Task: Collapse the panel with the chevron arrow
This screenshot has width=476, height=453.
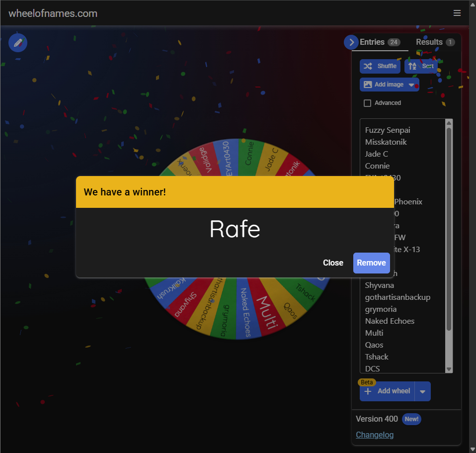Action: tap(351, 42)
